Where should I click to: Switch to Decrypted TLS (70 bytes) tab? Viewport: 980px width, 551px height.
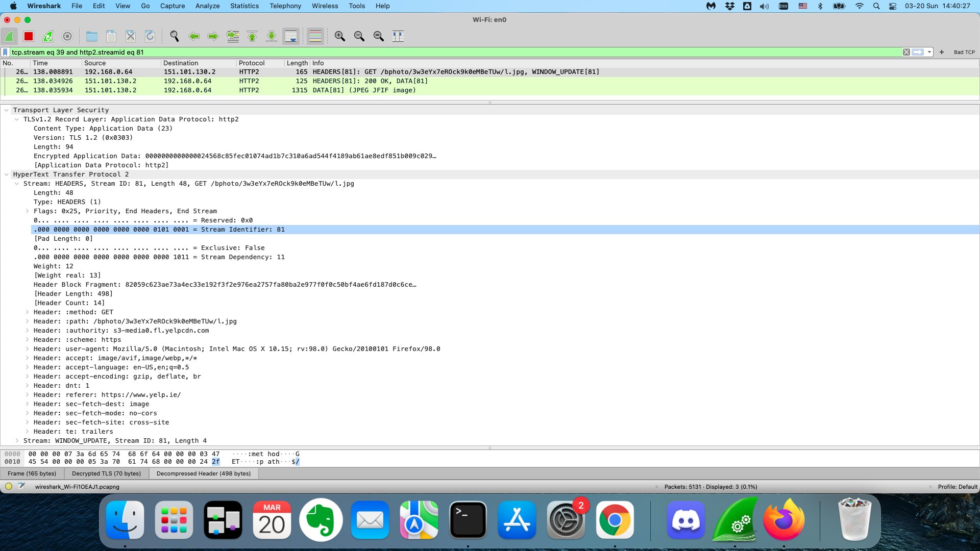click(106, 473)
